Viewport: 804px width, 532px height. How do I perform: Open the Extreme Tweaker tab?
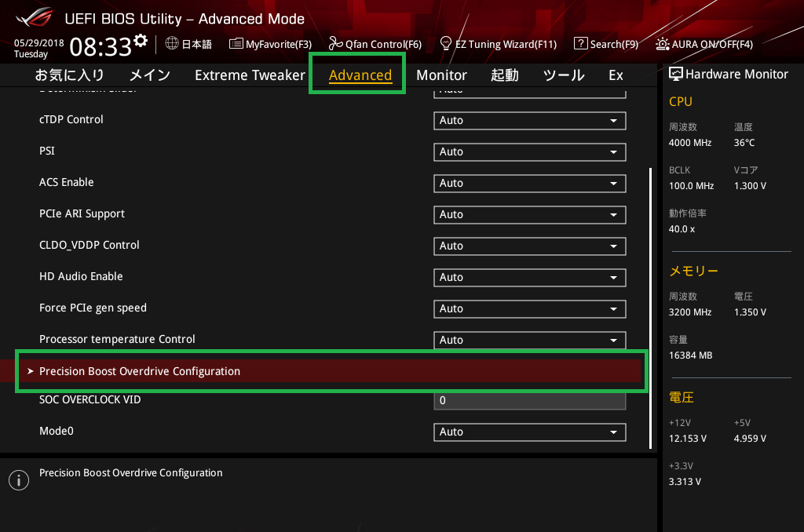point(250,75)
